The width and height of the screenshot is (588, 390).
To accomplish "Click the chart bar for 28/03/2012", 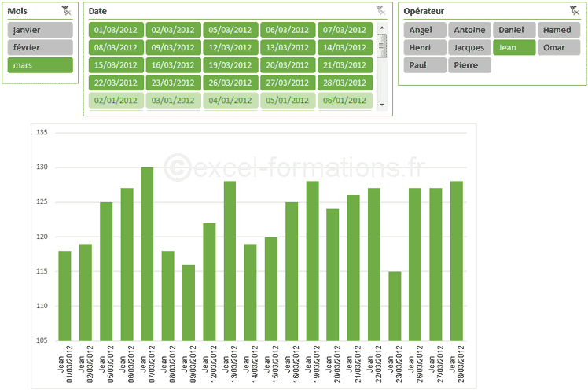I will (457, 261).
